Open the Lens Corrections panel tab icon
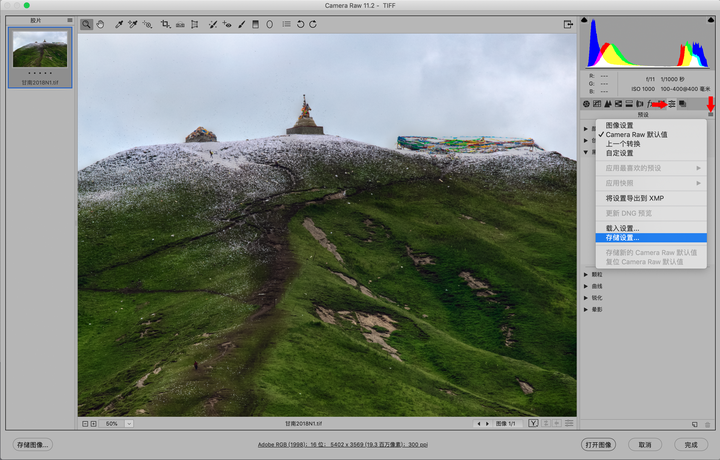Viewport: 720px width, 460px height. [x=640, y=104]
